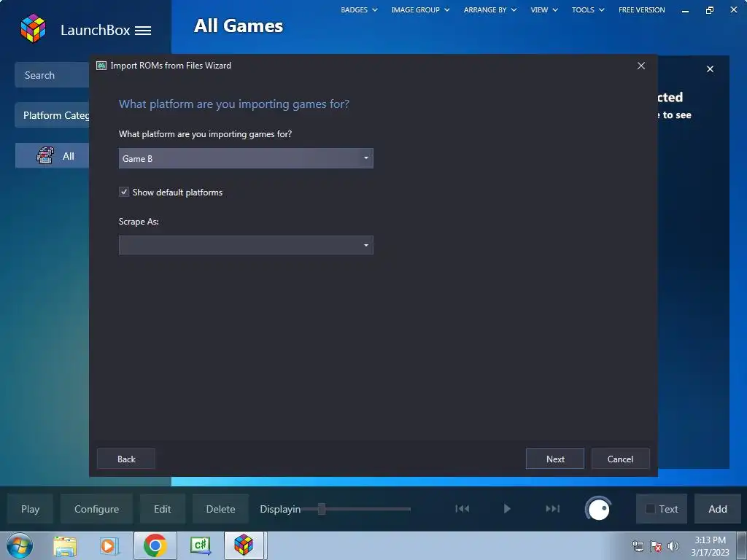Click the Show Desktop strip by the clock
Screen dimensions: 747x560
(742, 545)
